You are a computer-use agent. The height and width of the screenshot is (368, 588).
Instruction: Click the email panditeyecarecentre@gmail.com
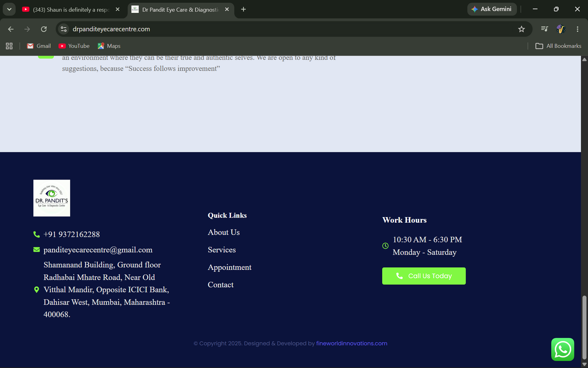click(98, 250)
